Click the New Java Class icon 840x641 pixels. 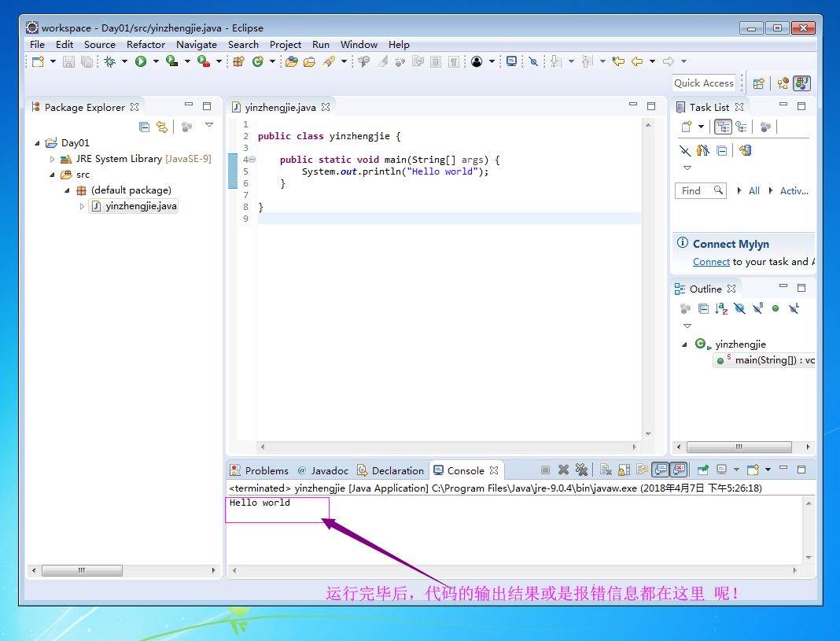tap(257, 61)
